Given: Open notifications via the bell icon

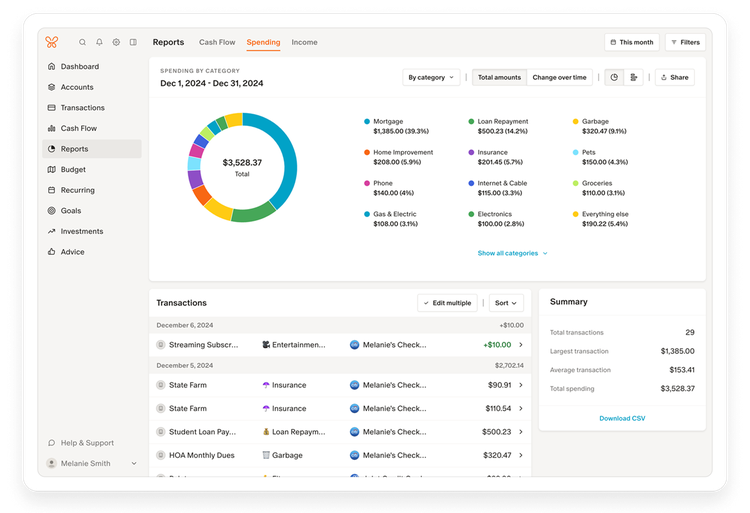Looking at the screenshot, I should (99, 42).
